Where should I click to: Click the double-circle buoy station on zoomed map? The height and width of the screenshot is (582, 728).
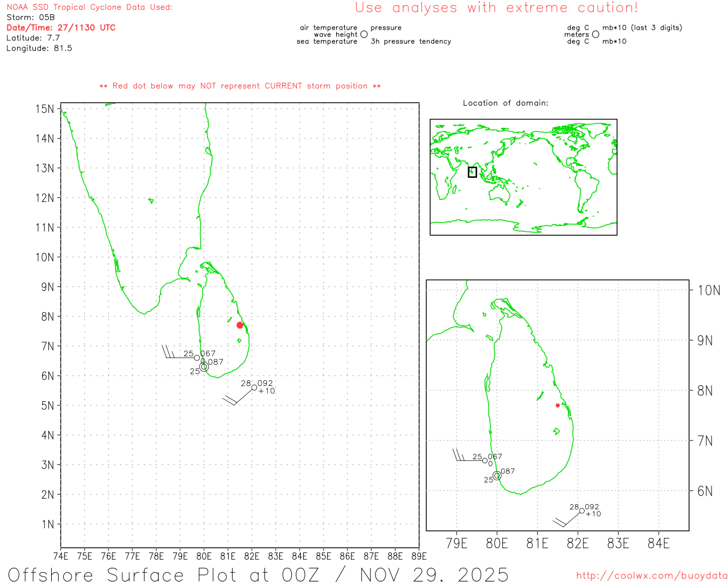pos(497,476)
